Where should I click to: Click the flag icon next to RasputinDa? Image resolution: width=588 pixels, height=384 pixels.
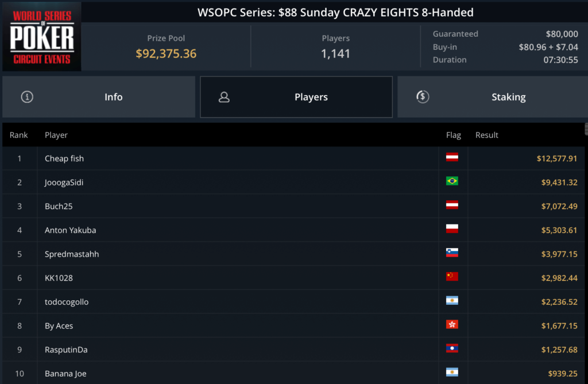(452, 349)
